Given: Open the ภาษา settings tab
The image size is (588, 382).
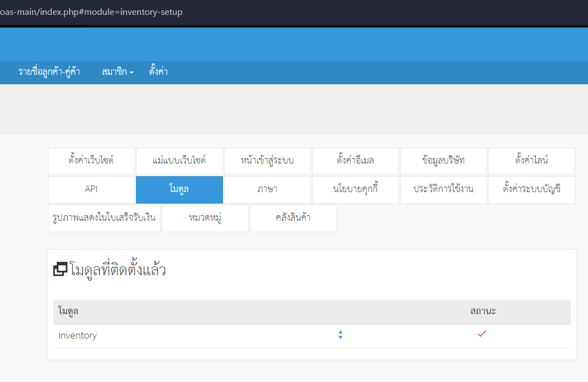Looking at the screenshot, I should [268, 190].
